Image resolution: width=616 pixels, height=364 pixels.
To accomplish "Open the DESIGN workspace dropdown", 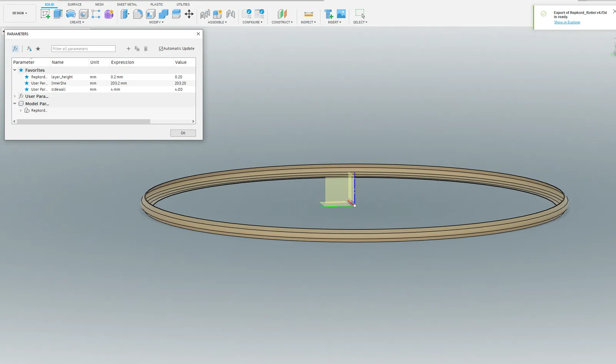I will click(20, 13).
